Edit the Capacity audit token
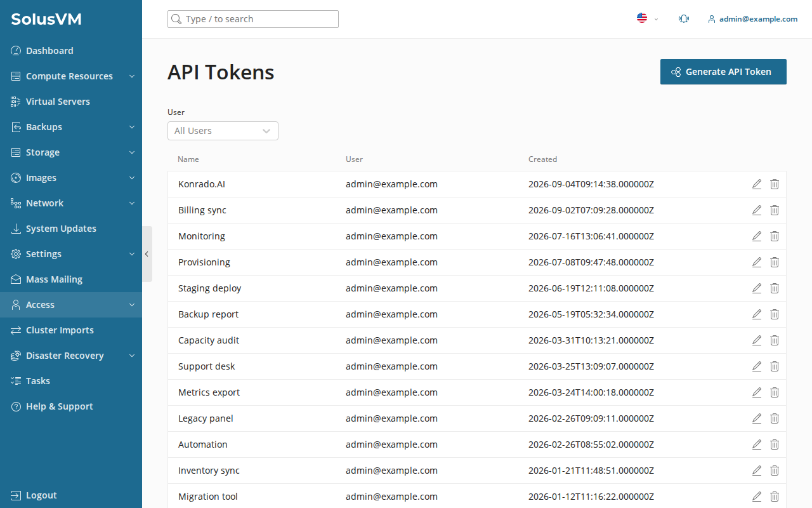Screen dimensions: 812x508 756,340
